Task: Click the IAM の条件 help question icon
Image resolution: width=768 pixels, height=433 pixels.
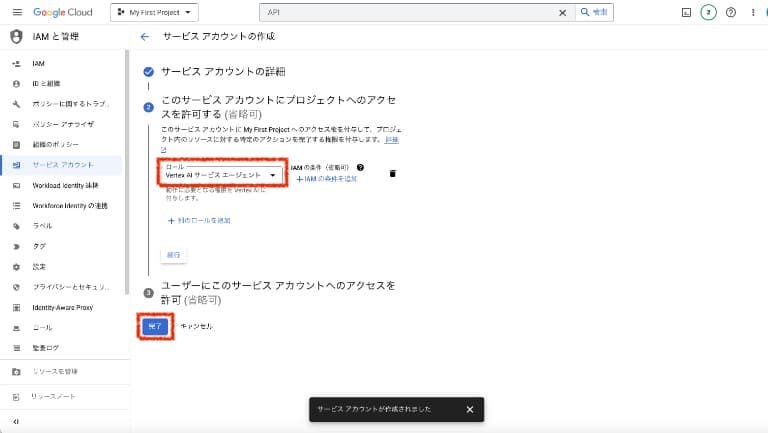Action: point(360,168)
